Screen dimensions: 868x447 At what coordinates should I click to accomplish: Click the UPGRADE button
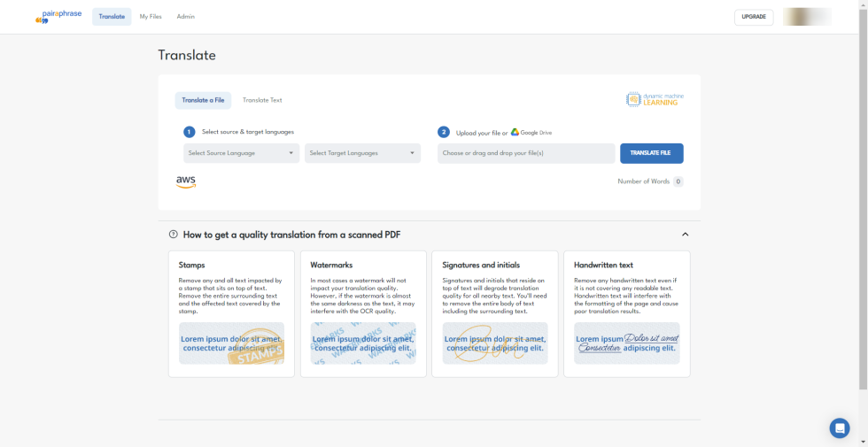point(754,17)
